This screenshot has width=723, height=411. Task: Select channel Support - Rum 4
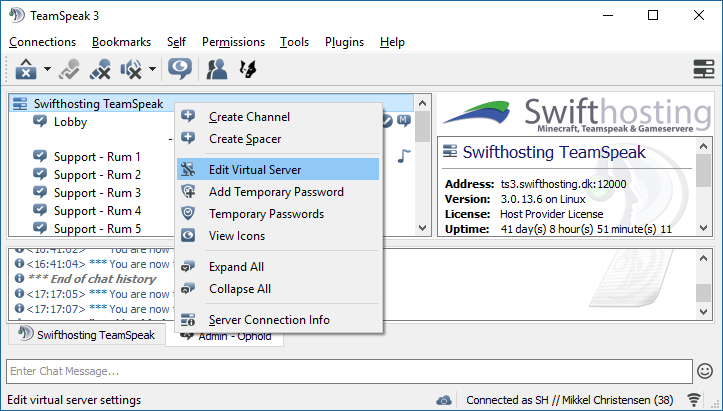97,211
